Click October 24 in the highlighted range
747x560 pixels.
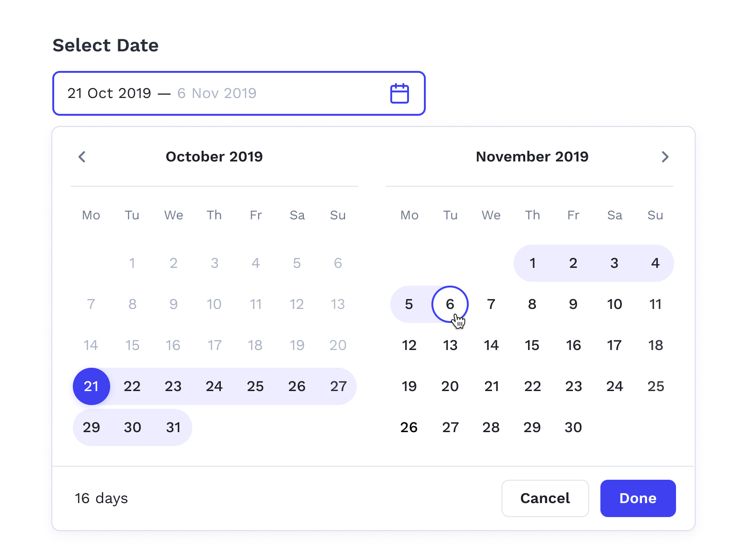pyautogui.click(x=214, y=386)
